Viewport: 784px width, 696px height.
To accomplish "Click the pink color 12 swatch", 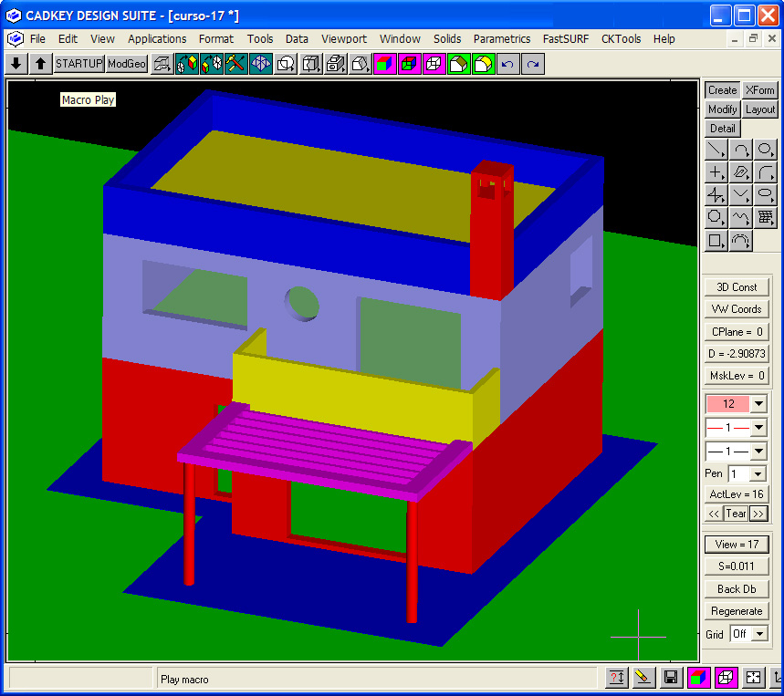I will 727,404.
